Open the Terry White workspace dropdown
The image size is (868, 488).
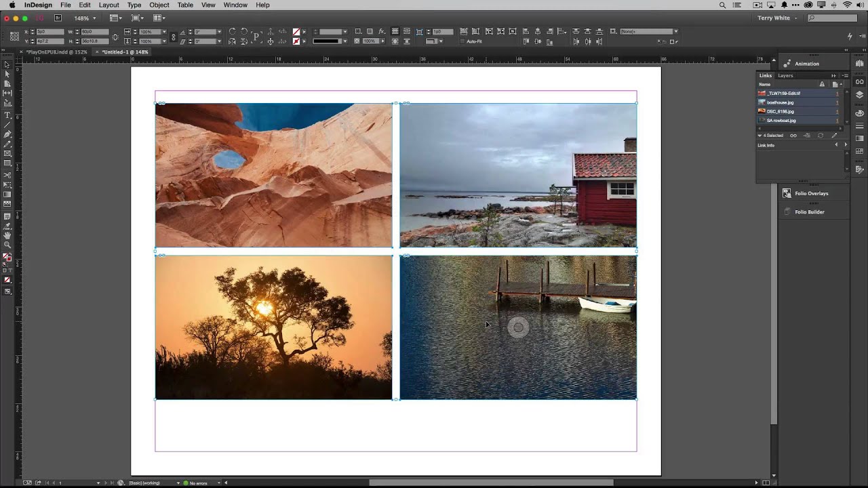(x=777, y=18)
